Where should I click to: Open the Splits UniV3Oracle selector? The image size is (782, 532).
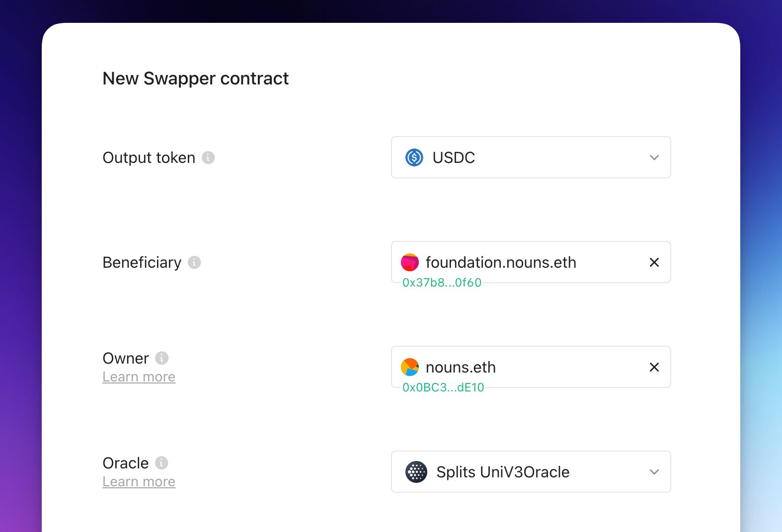531,472
